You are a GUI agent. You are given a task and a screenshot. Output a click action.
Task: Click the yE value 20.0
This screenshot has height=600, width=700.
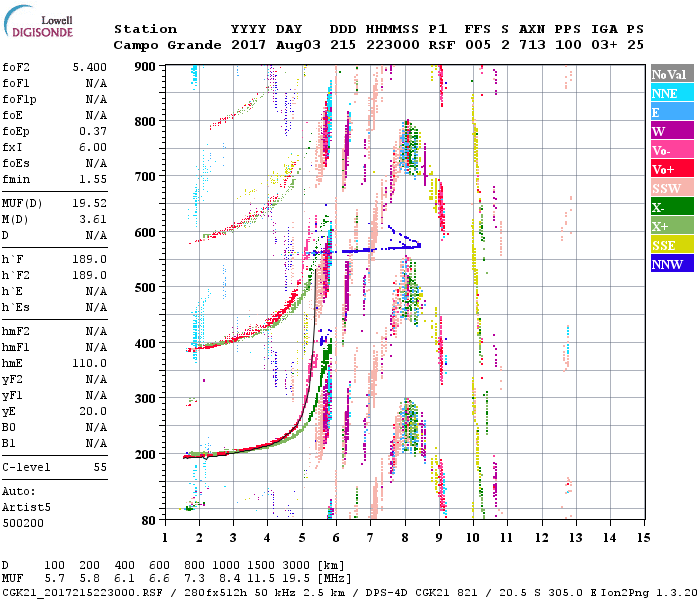93,411
